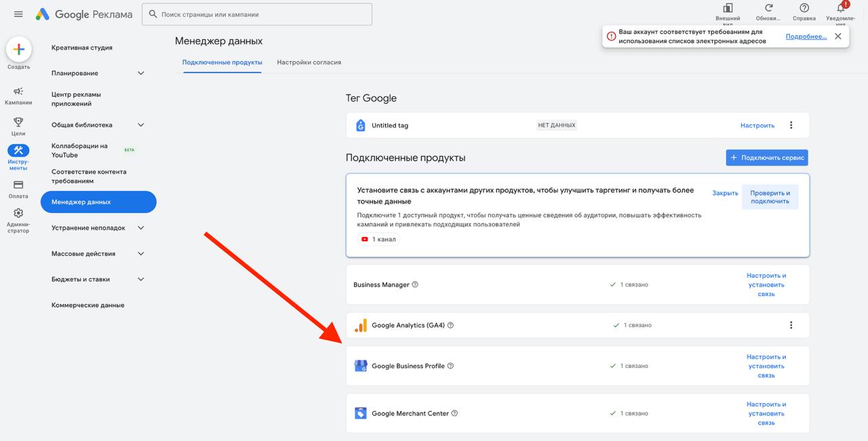The height and width of the screenshot is (441, 868).
Task: Click the Create plus button
Action: pos(19,49)
